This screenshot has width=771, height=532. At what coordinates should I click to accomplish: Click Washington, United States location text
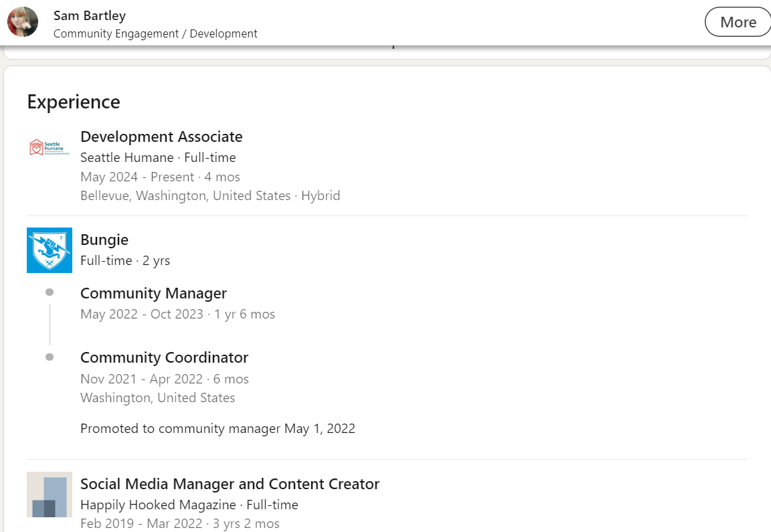coord(157,397)
